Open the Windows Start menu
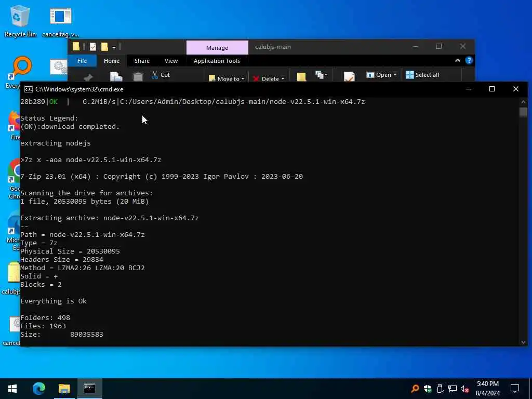The image size is (532, 399). point(12,389)
